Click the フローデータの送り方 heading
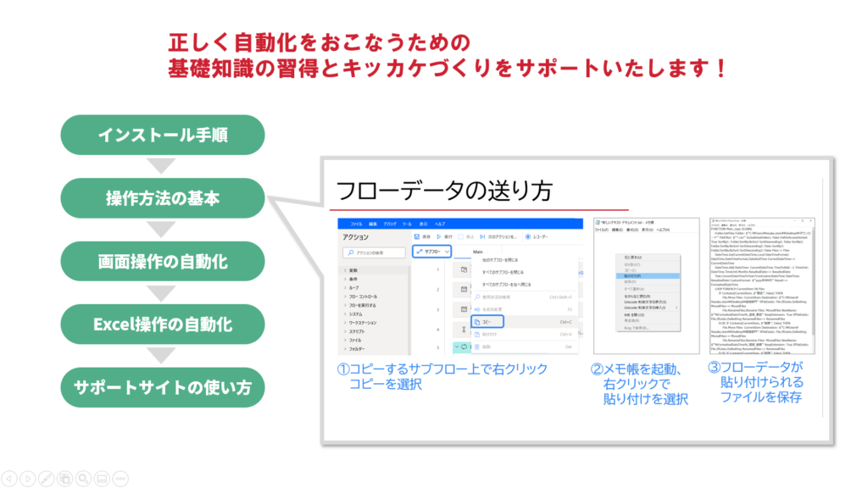868x488 pixels. click(444, 191)
